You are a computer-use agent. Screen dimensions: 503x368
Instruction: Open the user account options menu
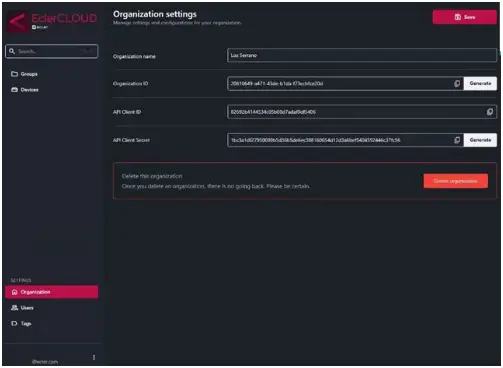point(94,357)
